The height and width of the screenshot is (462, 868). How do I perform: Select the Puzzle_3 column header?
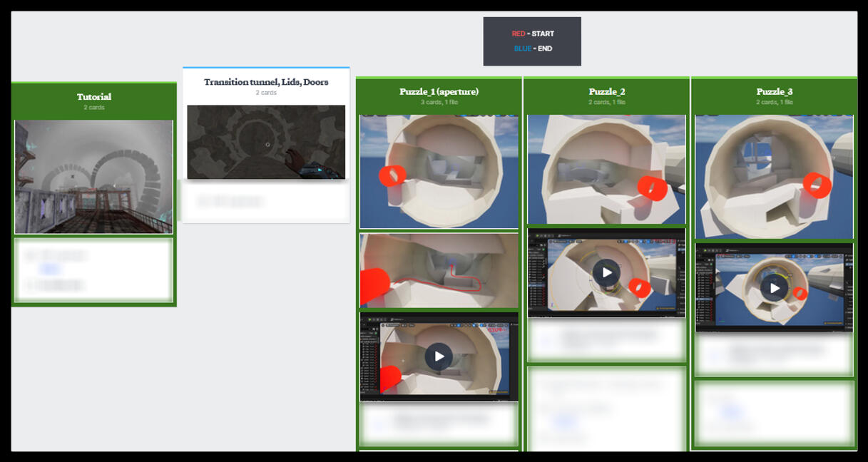click(x=774, y=92)
